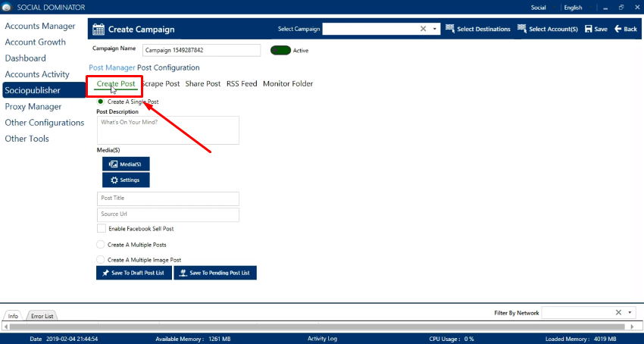
Task: Open the Info tab at bottom
Action: point(13,316)
